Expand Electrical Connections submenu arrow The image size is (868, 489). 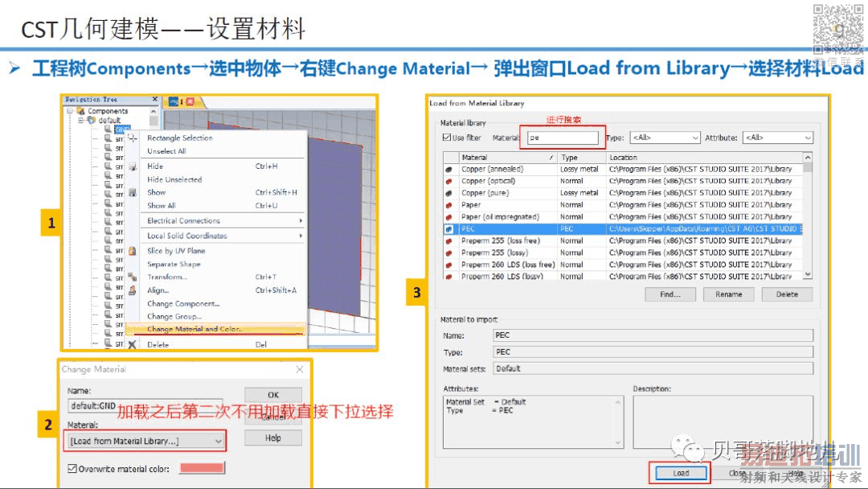tap(301, 220)
